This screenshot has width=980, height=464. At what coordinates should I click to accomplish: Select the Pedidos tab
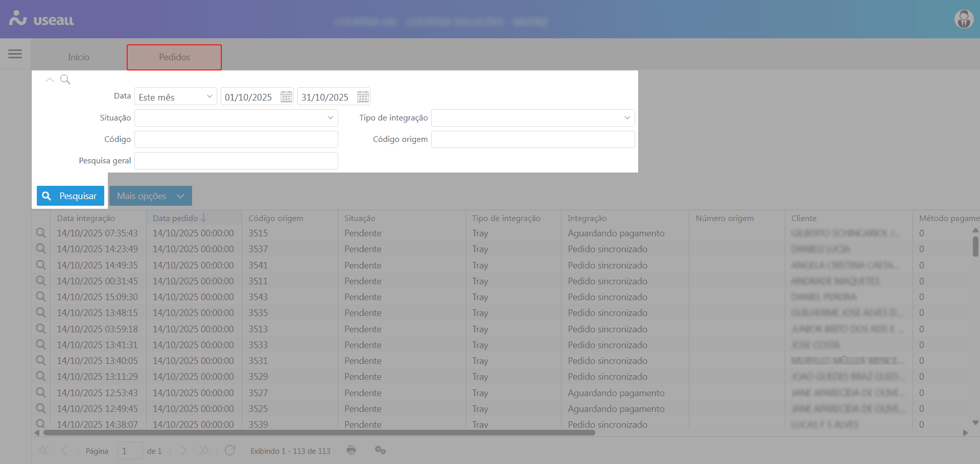click(x=174, y=57)
